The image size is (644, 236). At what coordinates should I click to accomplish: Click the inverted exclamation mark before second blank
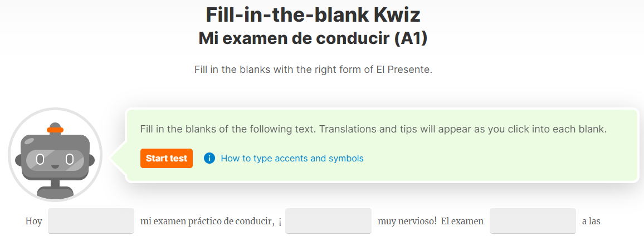tap(280, 222)
